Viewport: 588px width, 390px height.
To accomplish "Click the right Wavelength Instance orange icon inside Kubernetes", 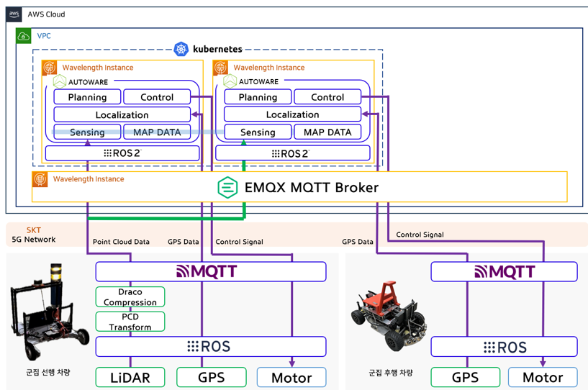I will pos(220,68).
